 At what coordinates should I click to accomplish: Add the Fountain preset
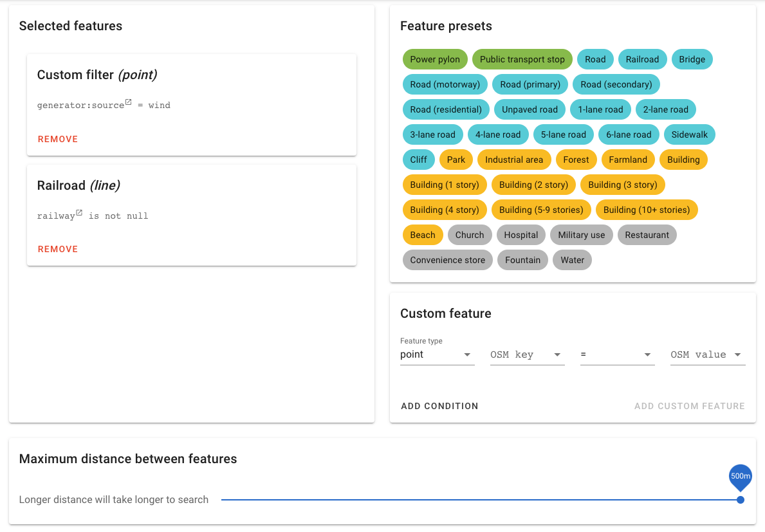click(x=522, y=261)
